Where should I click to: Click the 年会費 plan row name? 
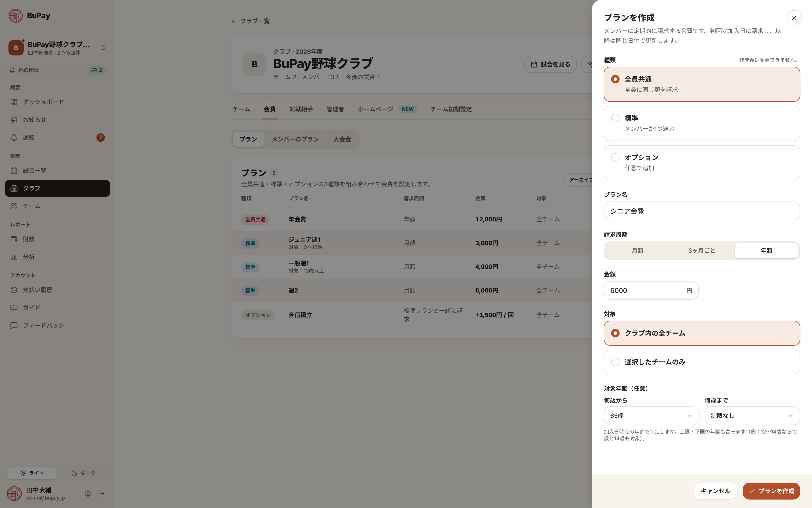tap(297, 219)
